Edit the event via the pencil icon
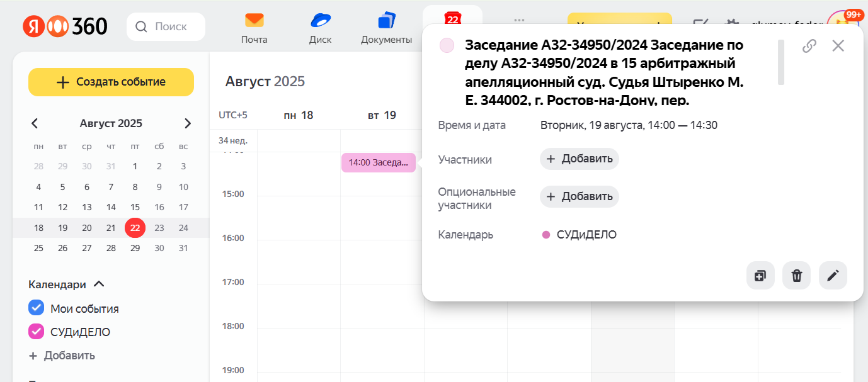The image size is (868, 382). coord(833,276)
